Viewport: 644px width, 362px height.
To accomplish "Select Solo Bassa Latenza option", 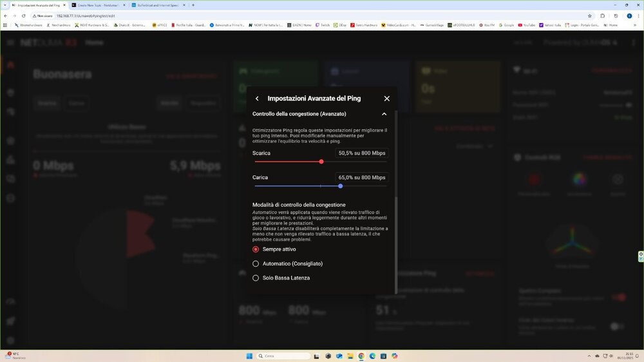I will point(256,278).
